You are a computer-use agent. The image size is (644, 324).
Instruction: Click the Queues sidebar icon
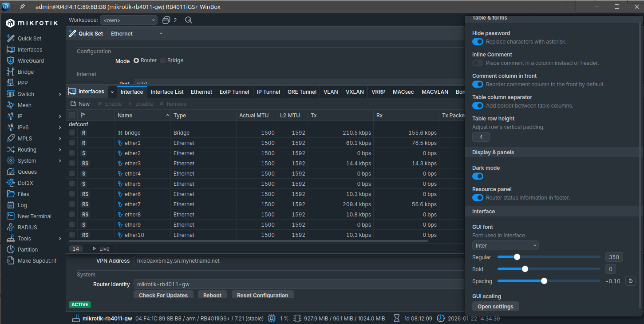tap(11, 172)
